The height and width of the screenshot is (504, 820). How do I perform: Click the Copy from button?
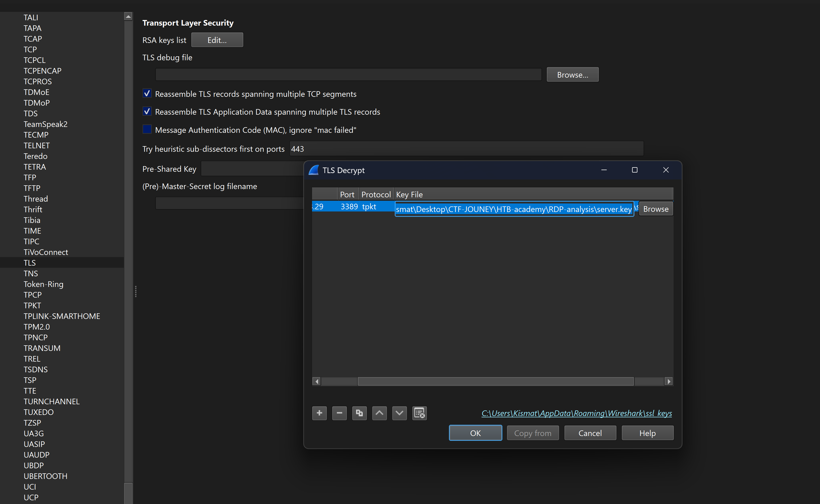pyautogui.click(x=533, y=433)
